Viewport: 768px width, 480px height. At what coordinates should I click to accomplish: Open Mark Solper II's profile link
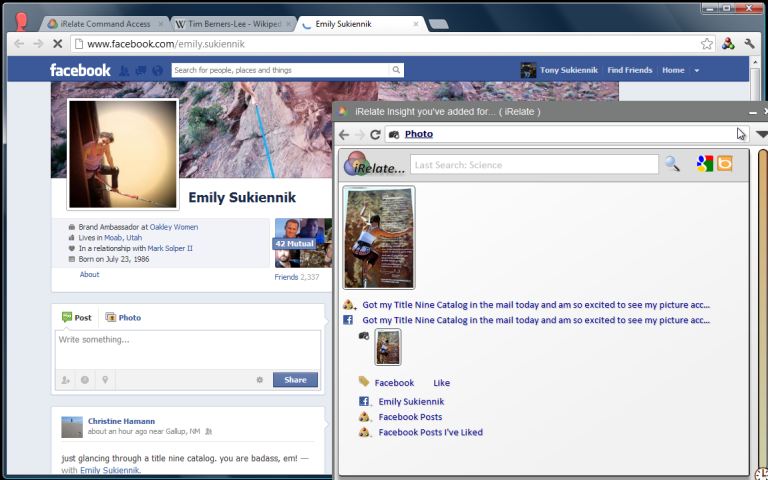tap(170, 248)
